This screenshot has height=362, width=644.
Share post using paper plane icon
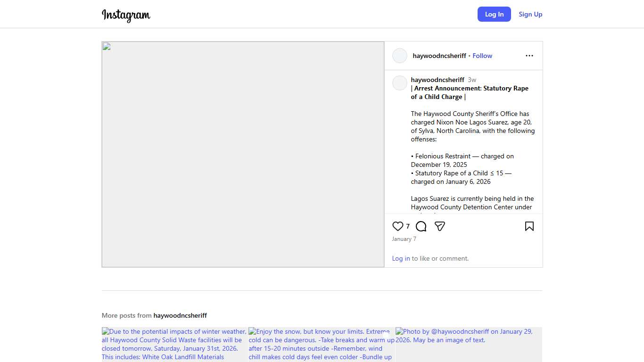440,226
